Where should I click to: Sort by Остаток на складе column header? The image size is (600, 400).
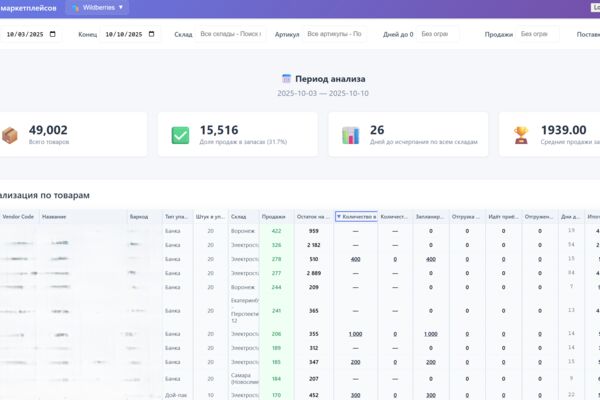(x=313, y=217)
